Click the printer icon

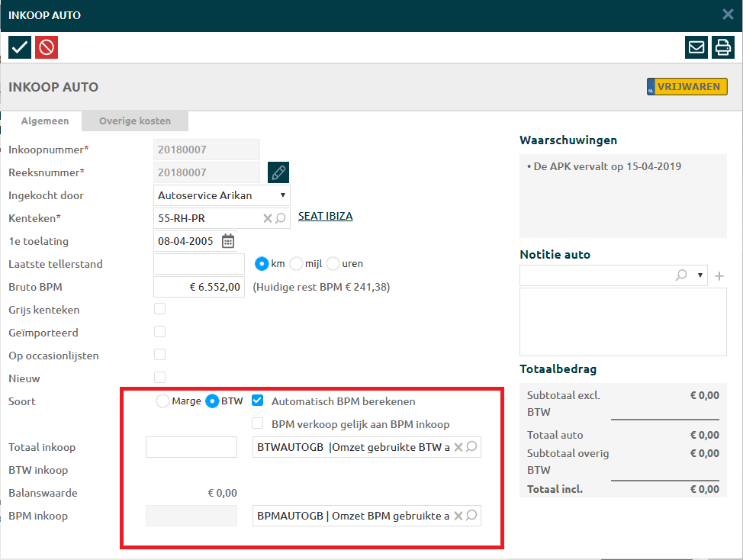pos(722,47)
